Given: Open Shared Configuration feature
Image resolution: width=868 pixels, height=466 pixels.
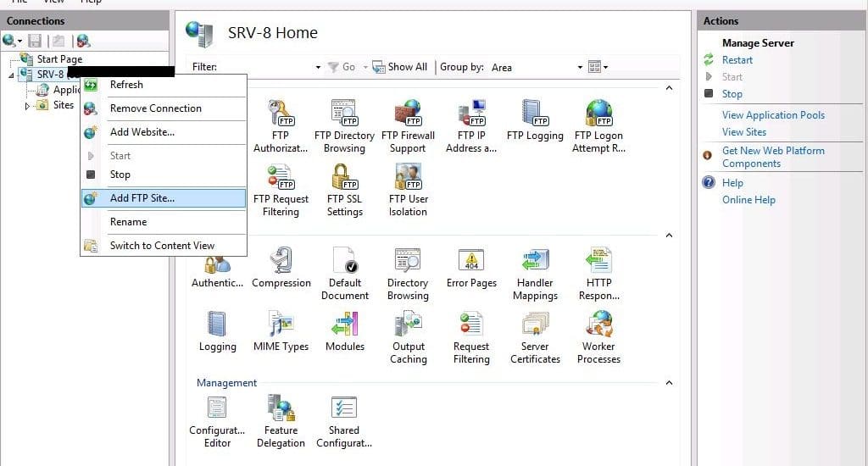Looking at the screenshot, I should [344, 421].
